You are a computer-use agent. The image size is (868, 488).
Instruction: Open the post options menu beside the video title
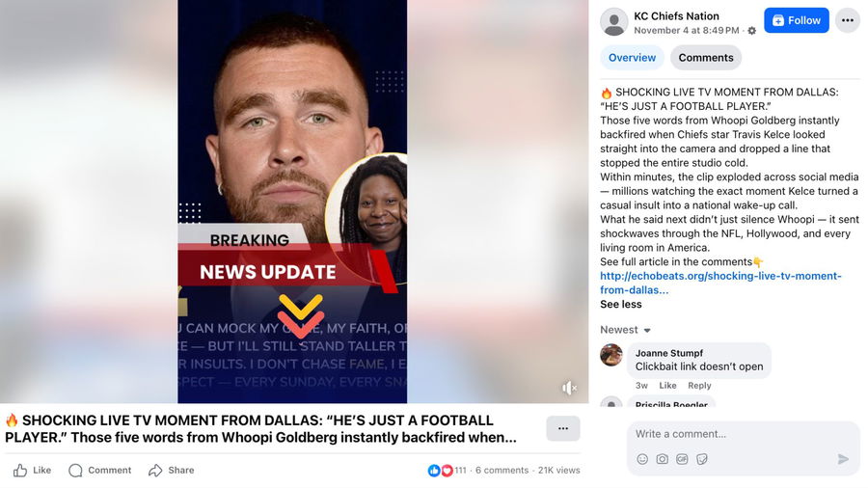(x=563, y=428)
